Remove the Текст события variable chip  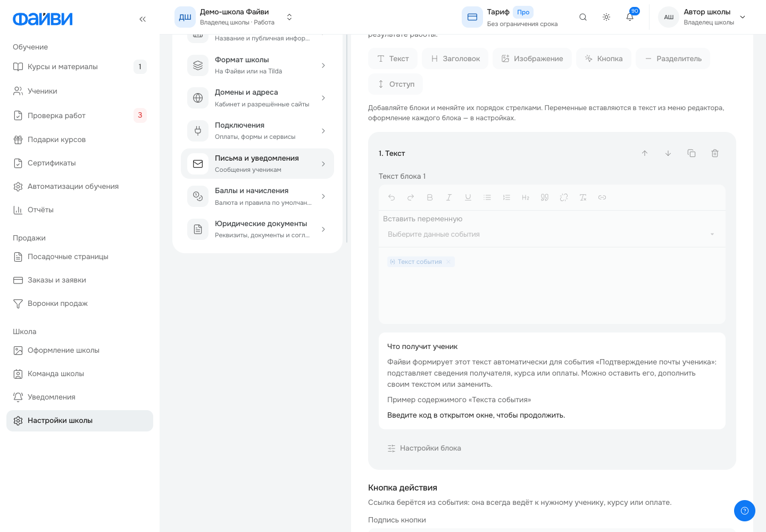[x=448, y=262]
